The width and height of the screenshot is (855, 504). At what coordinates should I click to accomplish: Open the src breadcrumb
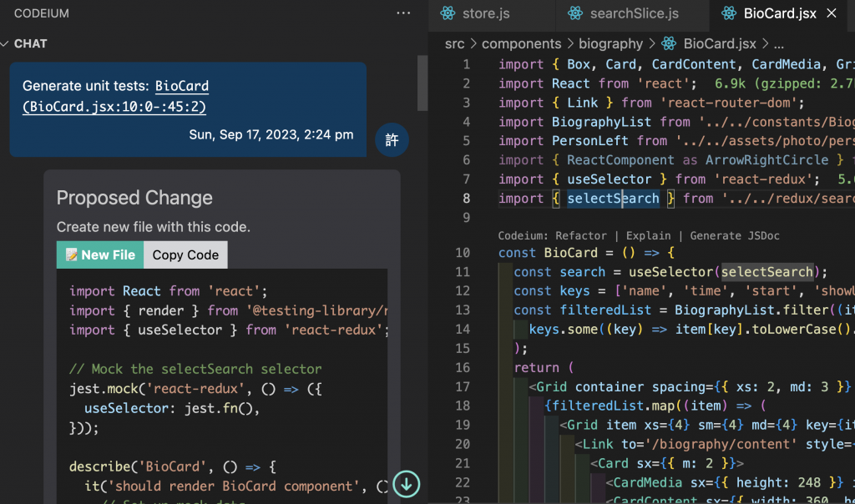click(x=454, y=43)
